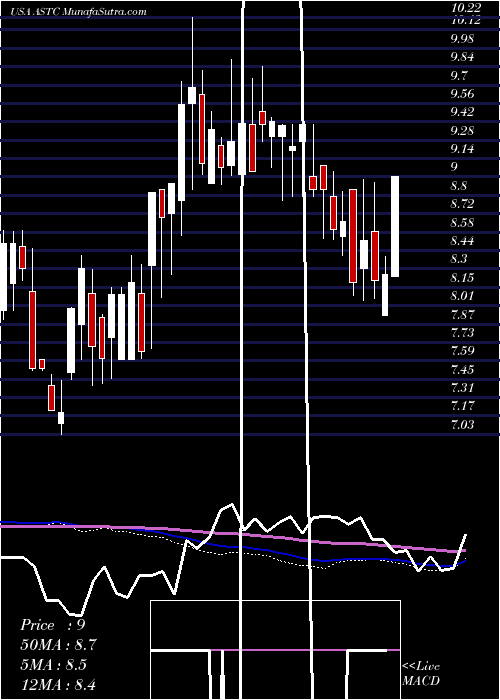Click the <<Live MACD label
Image resolution: width=500 pixels, height=700 pixels.
pyautogui.click(x=421, y=674)
